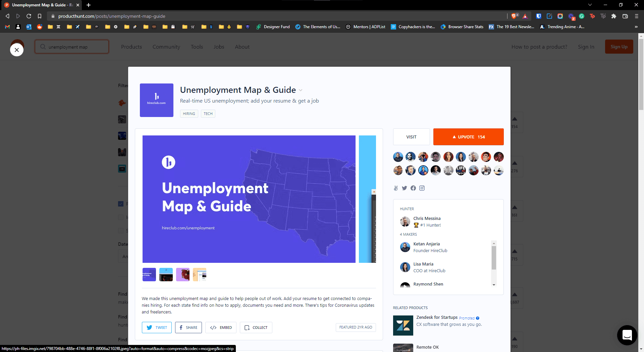Click the COLLECT button
This screenshot has width=644, height=352.
point(256,328)
